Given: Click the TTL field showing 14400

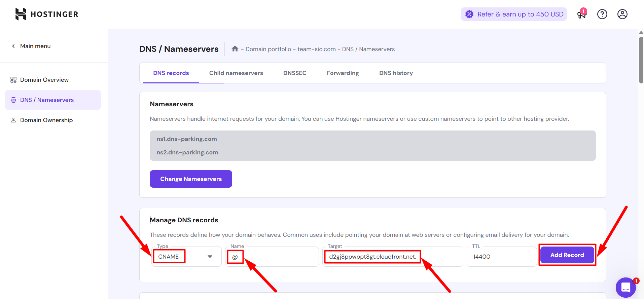Looking at the screenshot, I should tap(501, 257).
